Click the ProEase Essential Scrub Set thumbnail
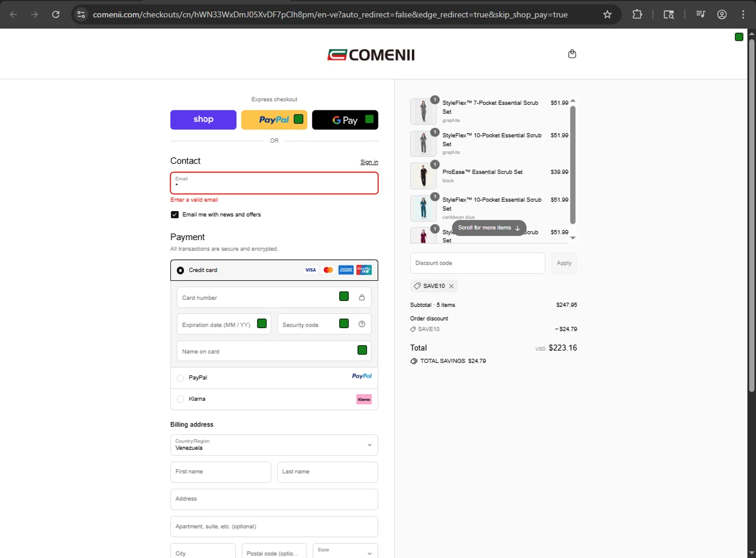756x558 pixels. (x=423, y=175)
